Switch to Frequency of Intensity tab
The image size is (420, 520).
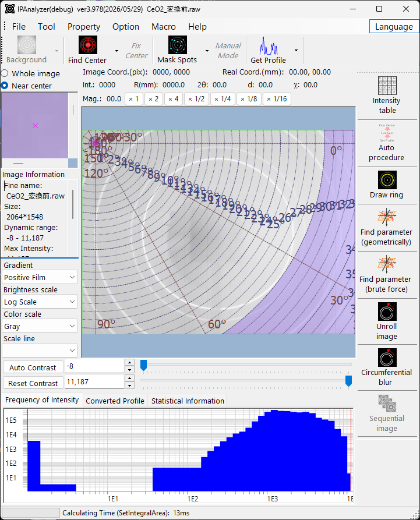[42, 400]
